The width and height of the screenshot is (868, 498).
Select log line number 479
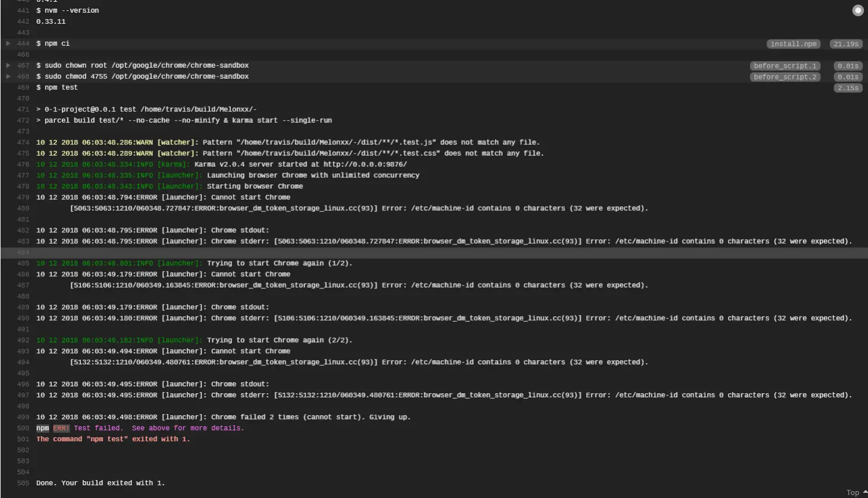click(23, 197)
